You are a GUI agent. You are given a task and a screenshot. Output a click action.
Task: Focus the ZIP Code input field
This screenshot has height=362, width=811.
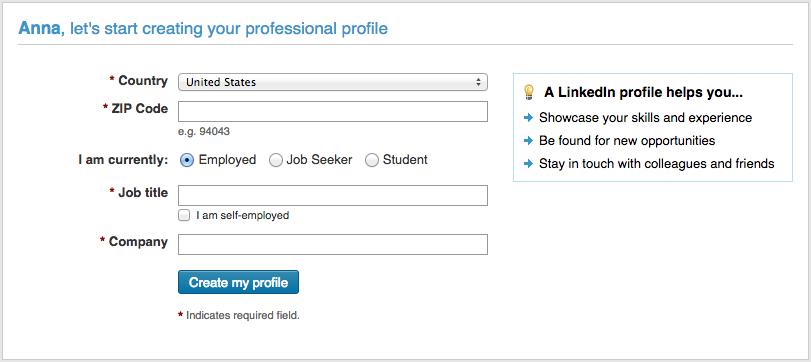(333, 112)
